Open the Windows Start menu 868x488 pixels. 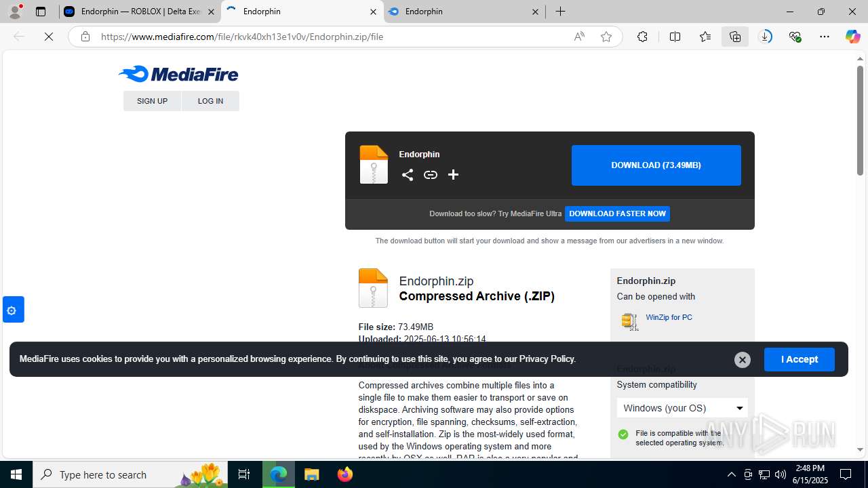tap(16, 474)
